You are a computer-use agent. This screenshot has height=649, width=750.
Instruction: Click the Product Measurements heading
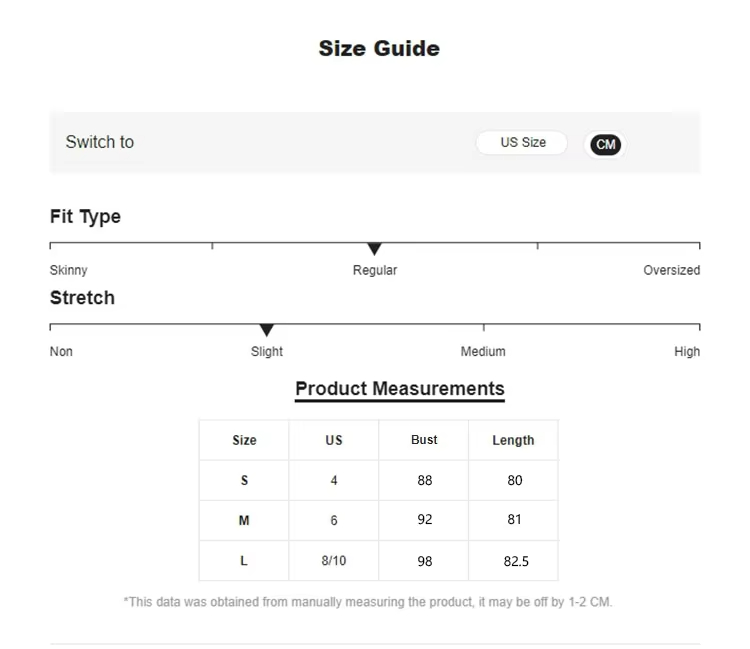click(x=400, y=389)
